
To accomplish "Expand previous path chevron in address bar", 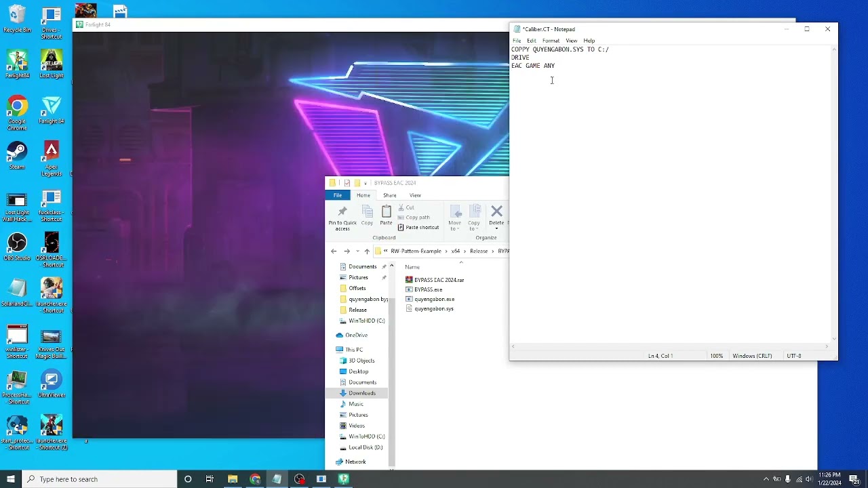I will (386, 251).
